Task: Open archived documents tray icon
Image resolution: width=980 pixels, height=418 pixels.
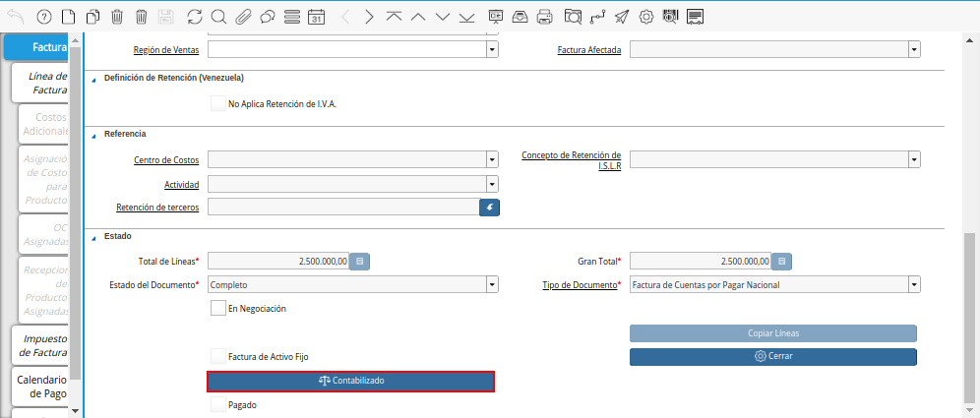Action: 520,17
